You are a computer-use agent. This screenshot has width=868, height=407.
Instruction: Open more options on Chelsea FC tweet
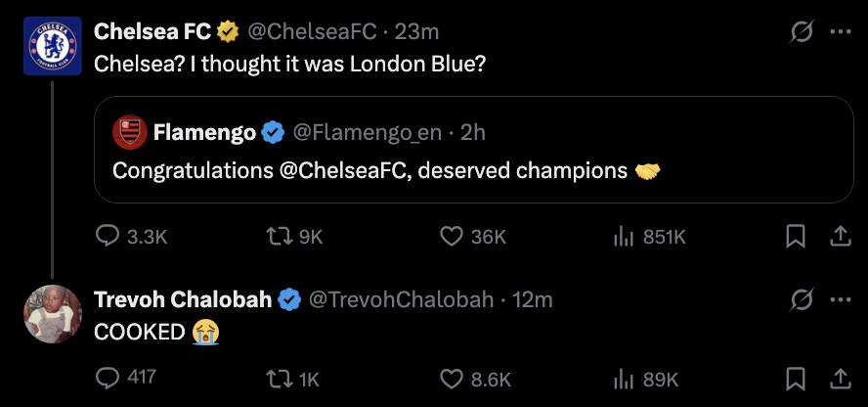pyautogui.click(x=840, y=31)
